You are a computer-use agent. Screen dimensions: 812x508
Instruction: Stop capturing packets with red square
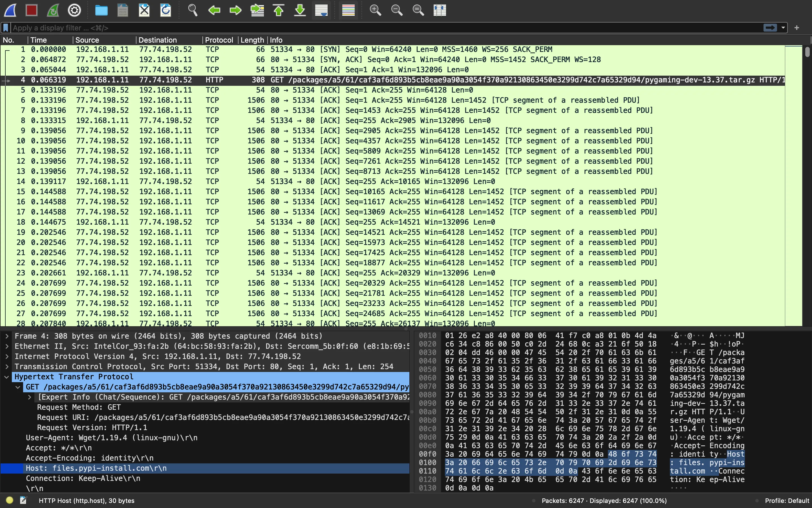(32, 10)
